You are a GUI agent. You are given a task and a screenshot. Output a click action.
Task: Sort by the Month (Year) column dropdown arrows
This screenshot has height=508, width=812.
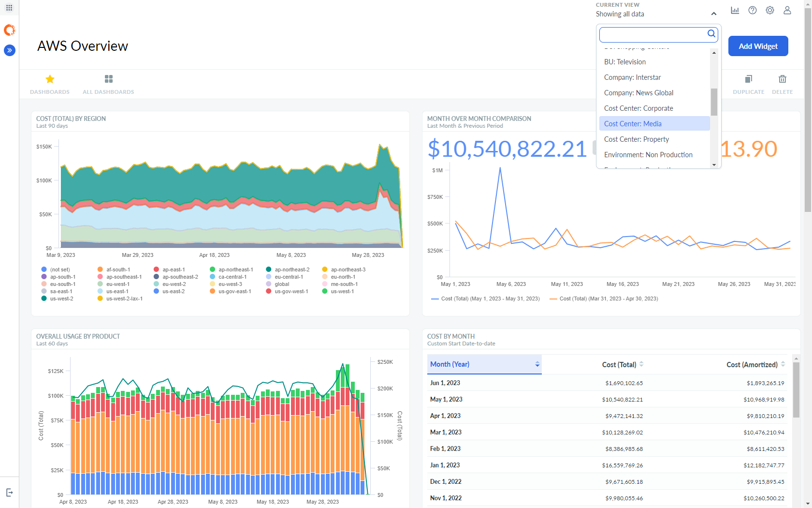[x=537, y=364]
